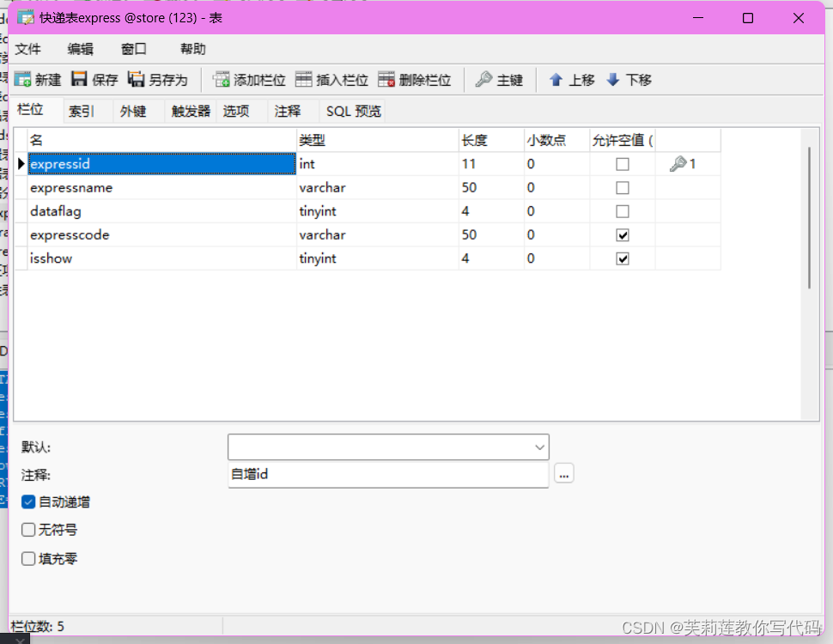Open the 窗口 menu
The image size is (833, 644).
(x=133, y=50)
